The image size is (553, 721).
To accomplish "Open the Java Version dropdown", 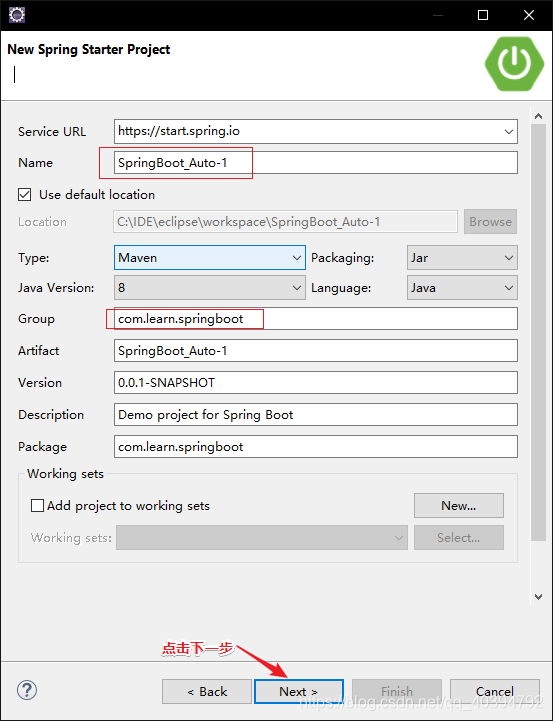I will coord(210,287).
